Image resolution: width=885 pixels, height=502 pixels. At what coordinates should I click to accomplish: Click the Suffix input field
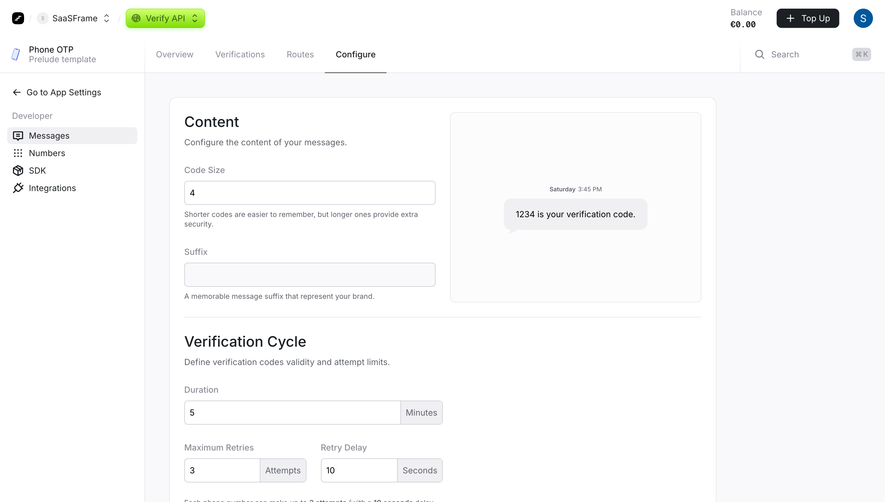[x=310, y=274]
